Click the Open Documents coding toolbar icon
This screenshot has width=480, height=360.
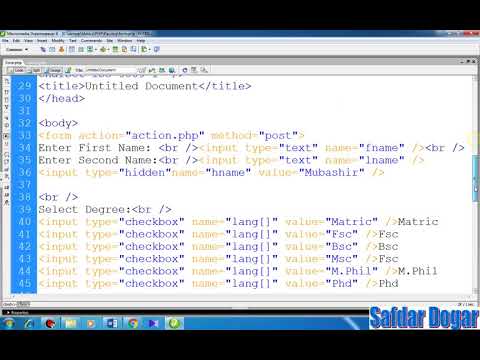[x=6, y=82]
